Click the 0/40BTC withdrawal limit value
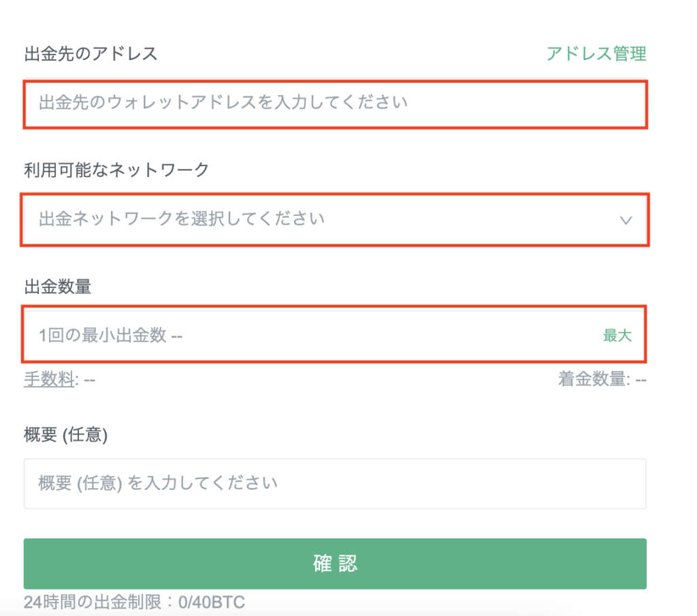697x616 pixels. click(212, 602)
